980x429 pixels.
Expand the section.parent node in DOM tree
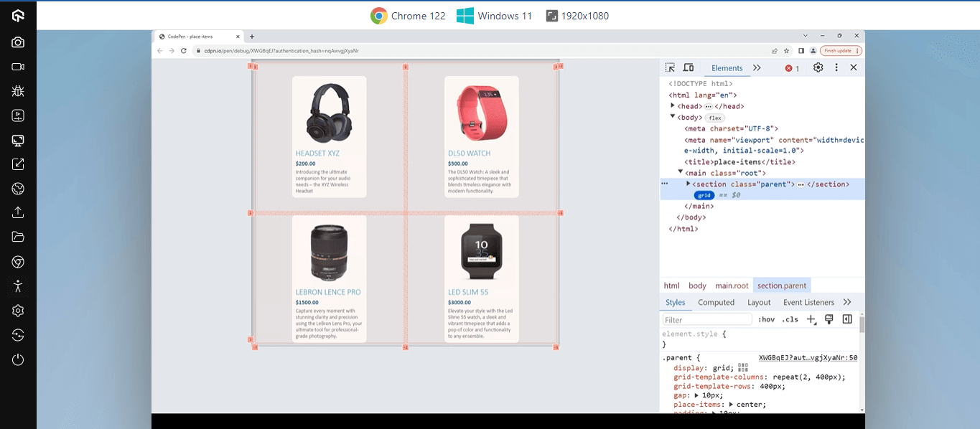(x=688, y=184)
